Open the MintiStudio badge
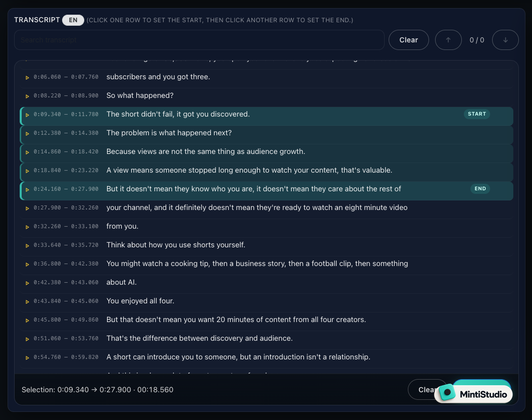The height and width of the screenshot is (420, 532). click(x=473, y=394)
